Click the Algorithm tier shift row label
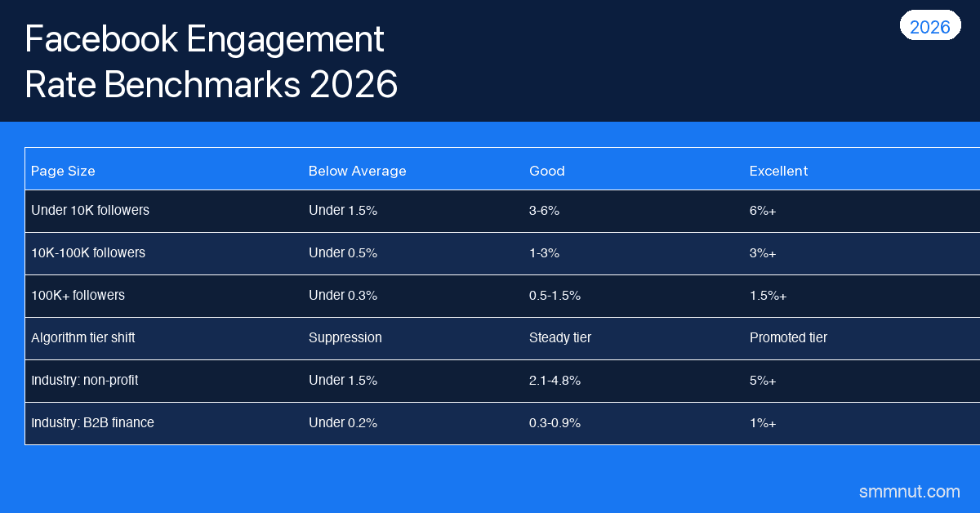 point(82,337)
